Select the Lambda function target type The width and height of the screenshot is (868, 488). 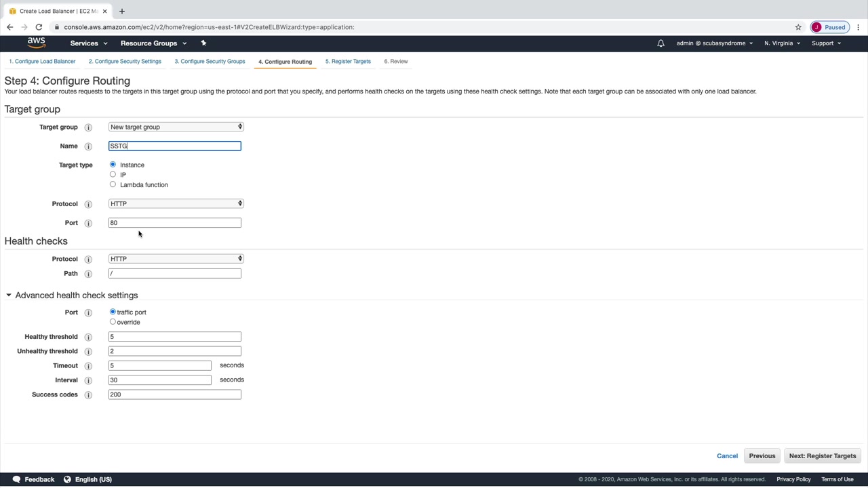(x=113, y=184)
